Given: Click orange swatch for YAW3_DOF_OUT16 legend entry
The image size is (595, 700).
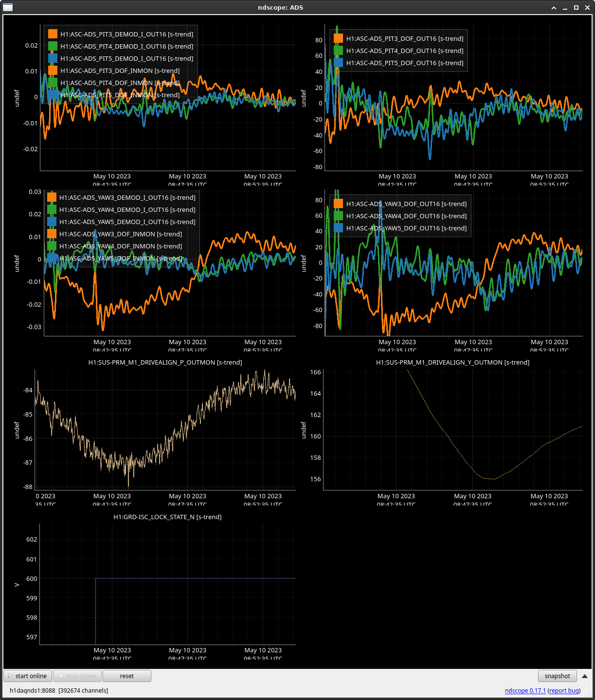Looking at the screenshot, I should click(x=338, y=204).
